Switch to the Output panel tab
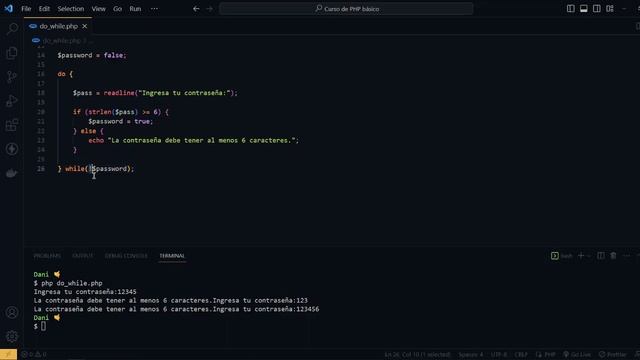Viewport: 640px width, 360px height. pos(82,256)
